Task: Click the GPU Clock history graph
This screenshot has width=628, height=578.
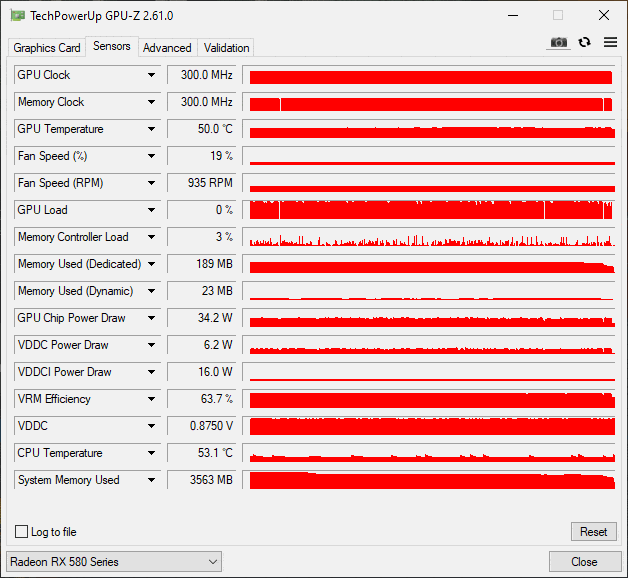Action: point(429,75)
